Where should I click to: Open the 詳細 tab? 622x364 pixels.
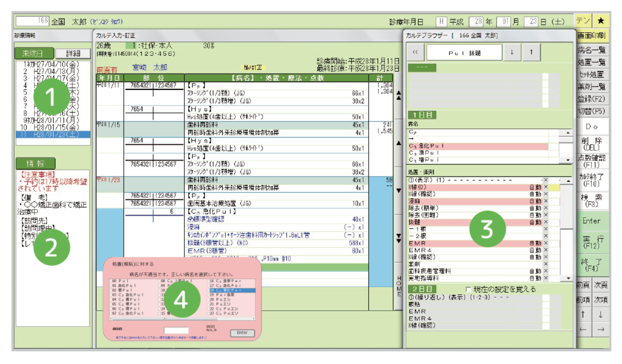73,53
